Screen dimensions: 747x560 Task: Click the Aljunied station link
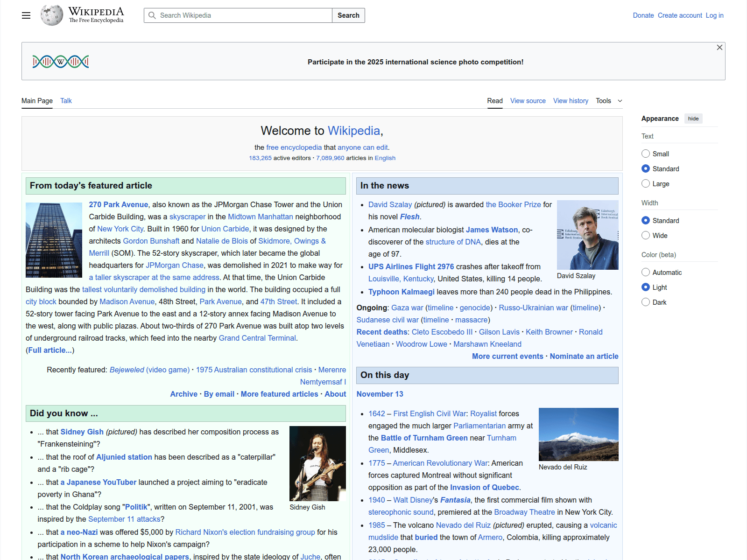click(124, 457)
